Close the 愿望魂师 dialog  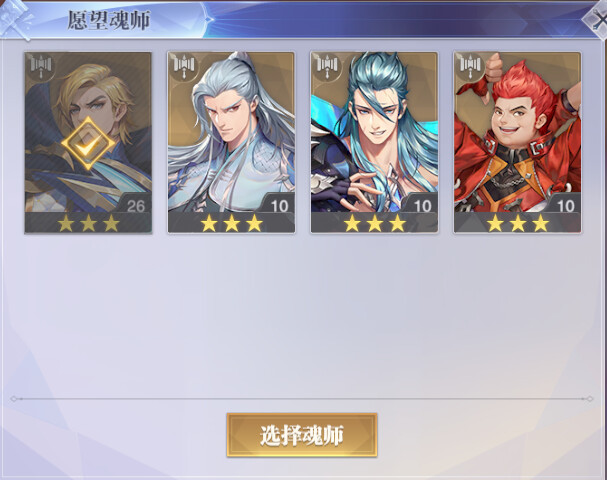(x=597, y=20)
